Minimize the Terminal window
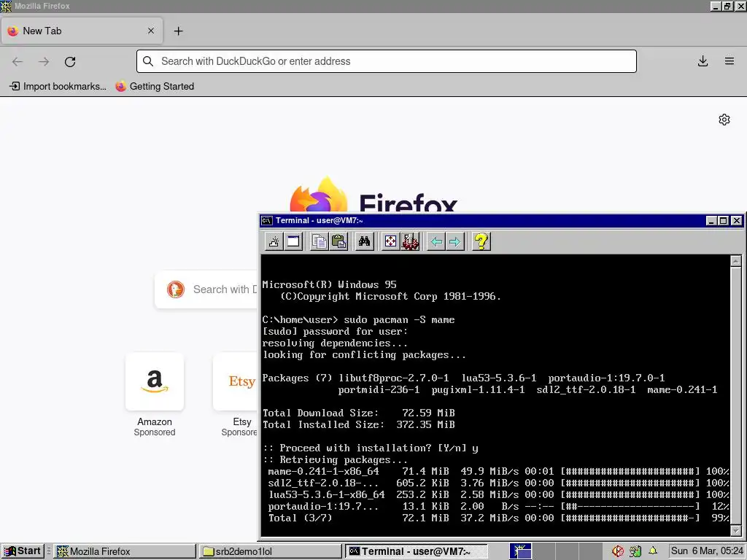Viewport: 747px width, 560px height. point(711,220)
